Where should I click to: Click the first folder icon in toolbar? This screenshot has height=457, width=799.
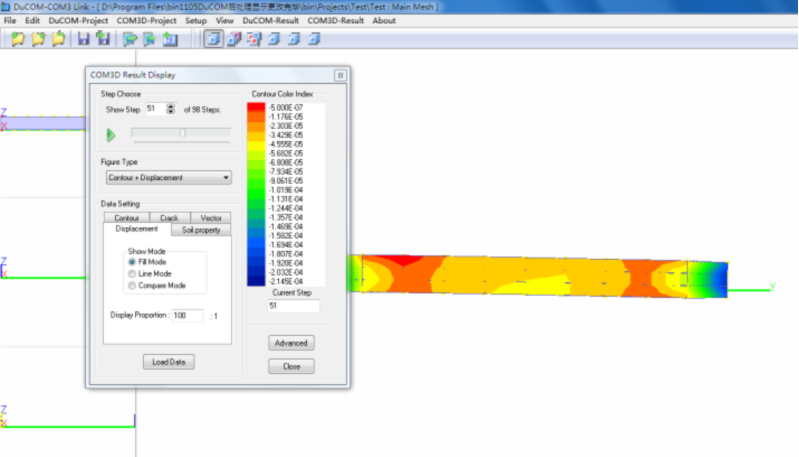[17, 39]
